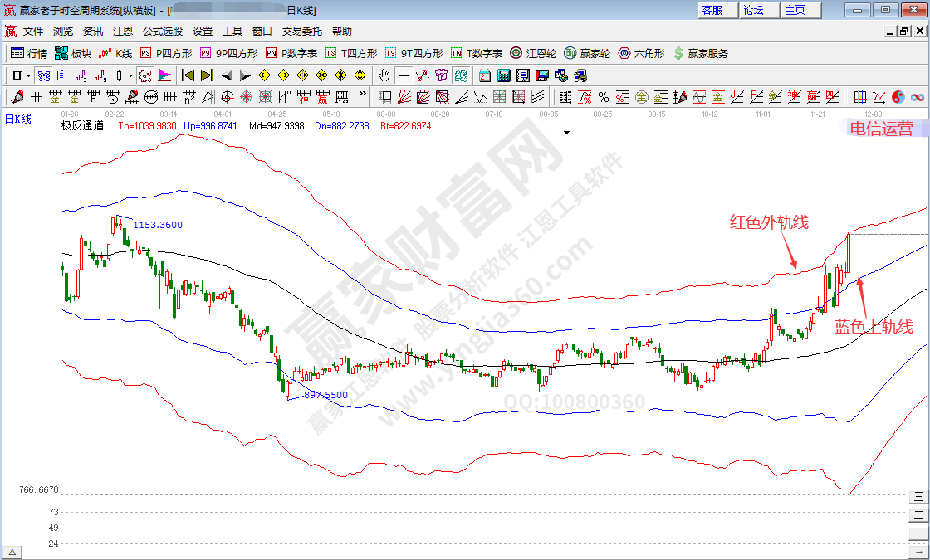Click the calendar icon showing 21
This screenshot has width=930, height=560.
point(484,75)
